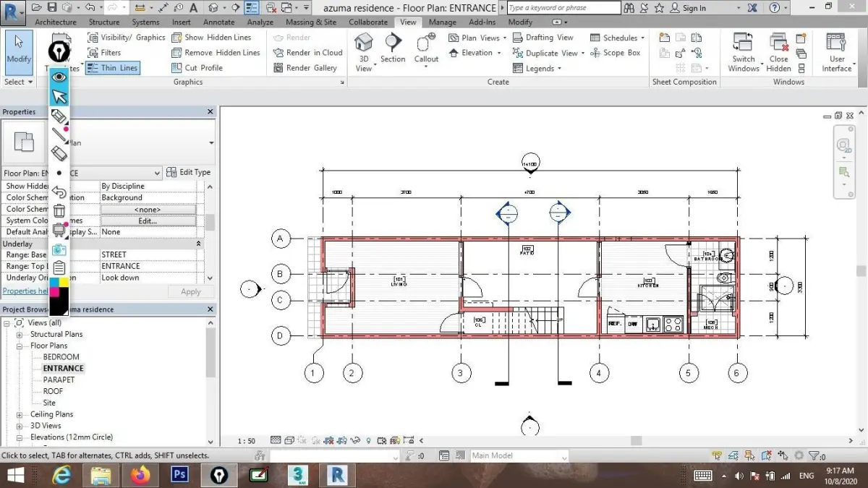
Task: Click the Edit... button for System Color Schemes
Action: (x=148, y=221)
